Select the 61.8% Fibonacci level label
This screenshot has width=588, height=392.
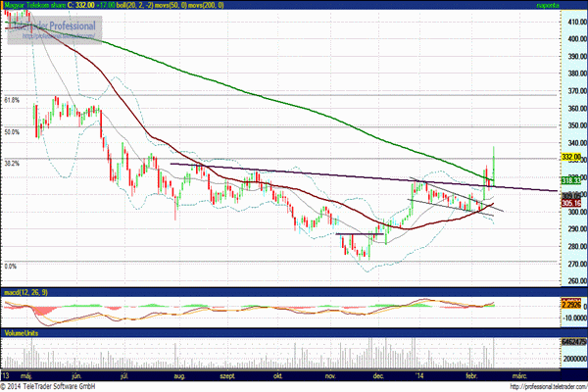12,101
